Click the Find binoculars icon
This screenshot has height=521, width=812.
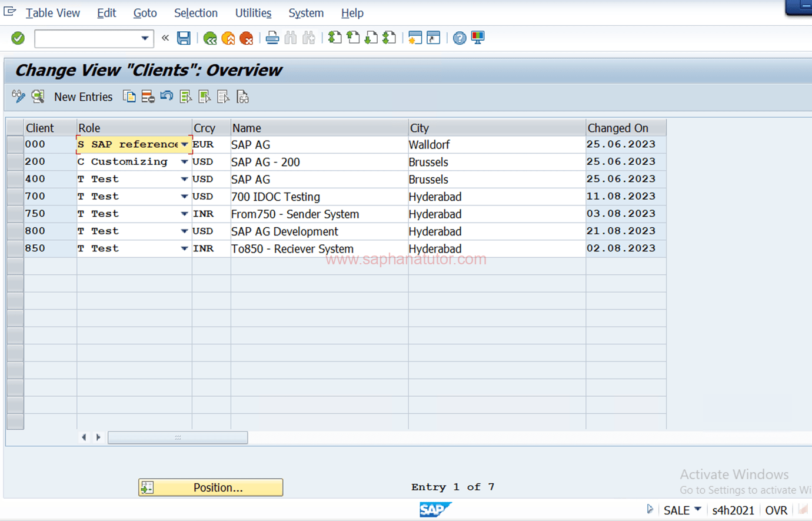point(291,38)
